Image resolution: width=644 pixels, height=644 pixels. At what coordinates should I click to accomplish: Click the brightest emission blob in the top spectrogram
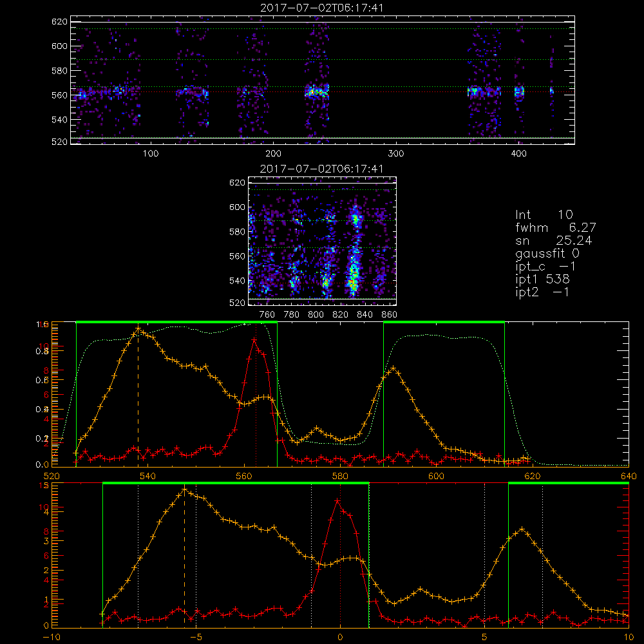317,91
